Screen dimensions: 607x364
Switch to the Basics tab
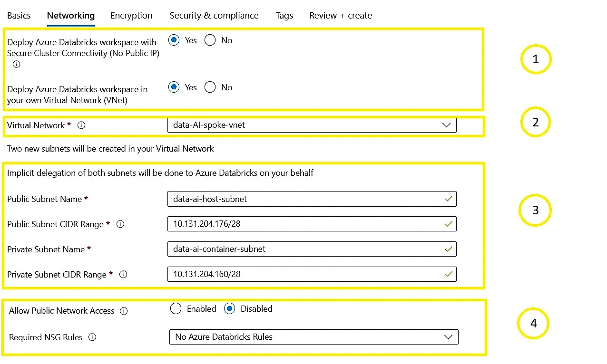(19, 16)
